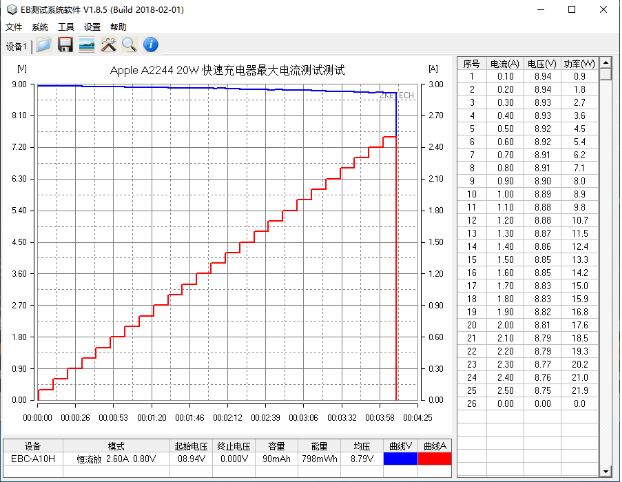Click the 起始电压 column header
Viewport: 622px width, 482px height.
pos(191,446)
